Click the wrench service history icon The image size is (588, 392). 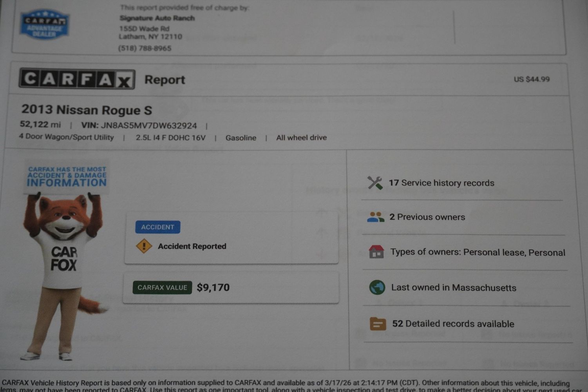click(x=375, y=183)
